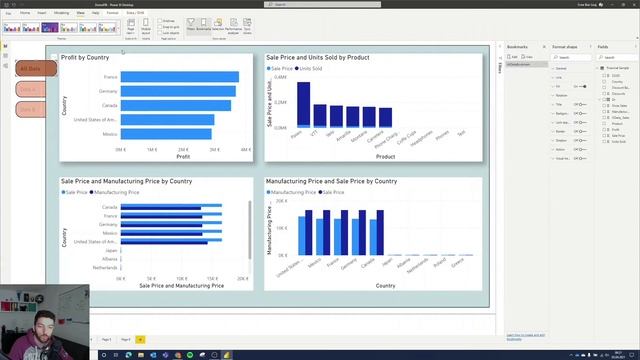Switch to the Help ribbon tab
This screenshot has width=640, height=360.
point(96,13)
